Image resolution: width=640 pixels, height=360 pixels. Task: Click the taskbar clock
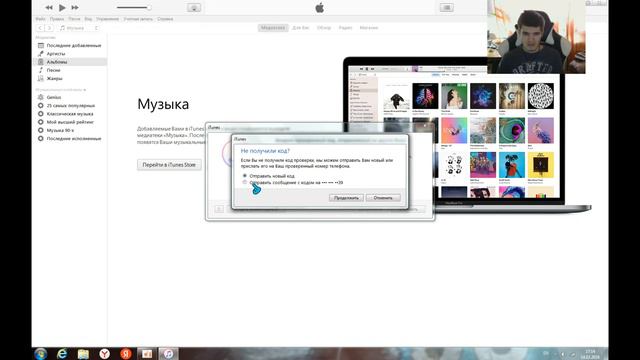click(x=590, y=354)
